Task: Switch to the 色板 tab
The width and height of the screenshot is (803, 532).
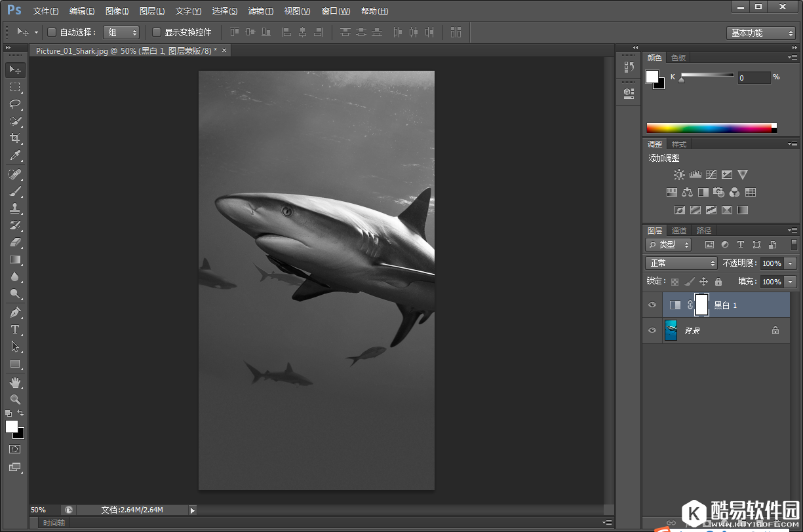Action: [x=678, y=58]
